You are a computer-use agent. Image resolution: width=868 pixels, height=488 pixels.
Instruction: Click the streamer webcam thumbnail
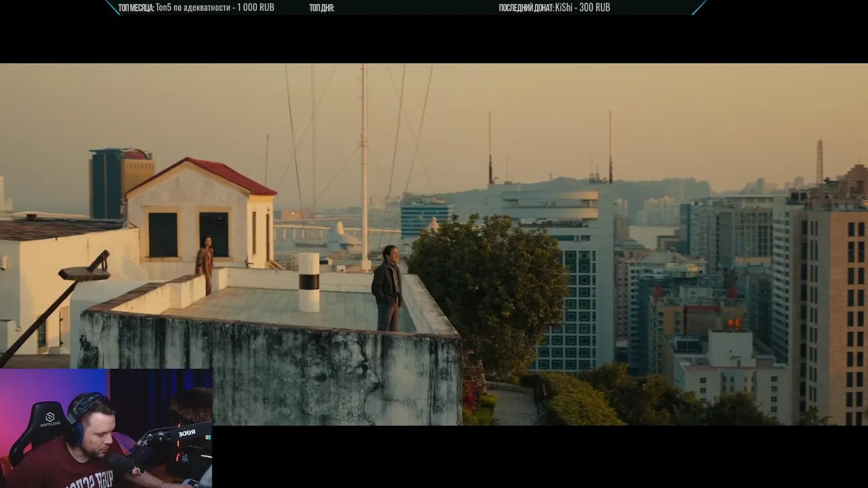click(106, 428)
